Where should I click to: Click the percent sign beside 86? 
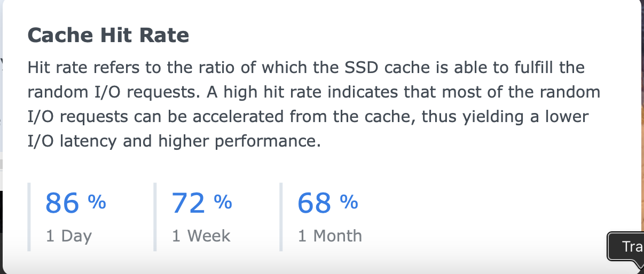pyautogui.click(x=97, y=202)
